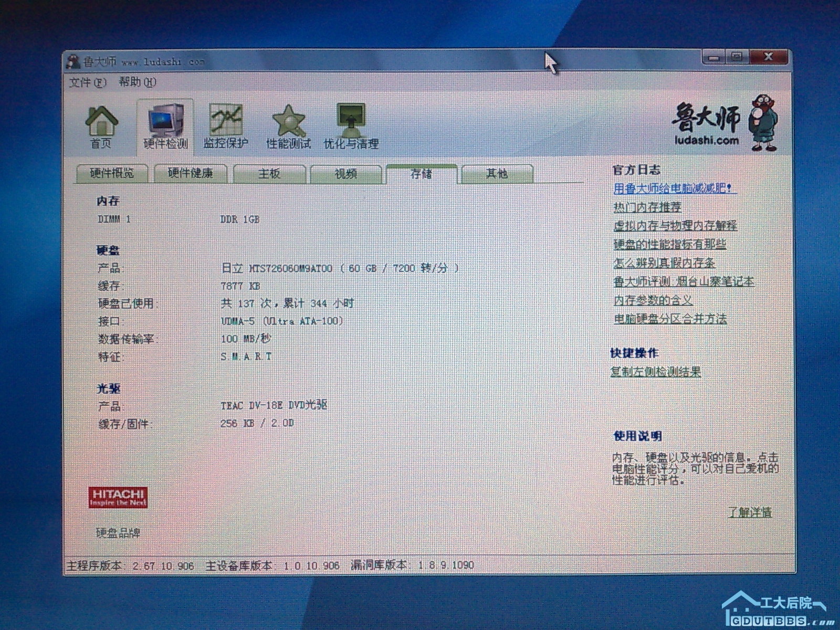Click the 了解详情 details link
Image resolution: width=840 pixels, height=630 pixels.
(750, 512)
